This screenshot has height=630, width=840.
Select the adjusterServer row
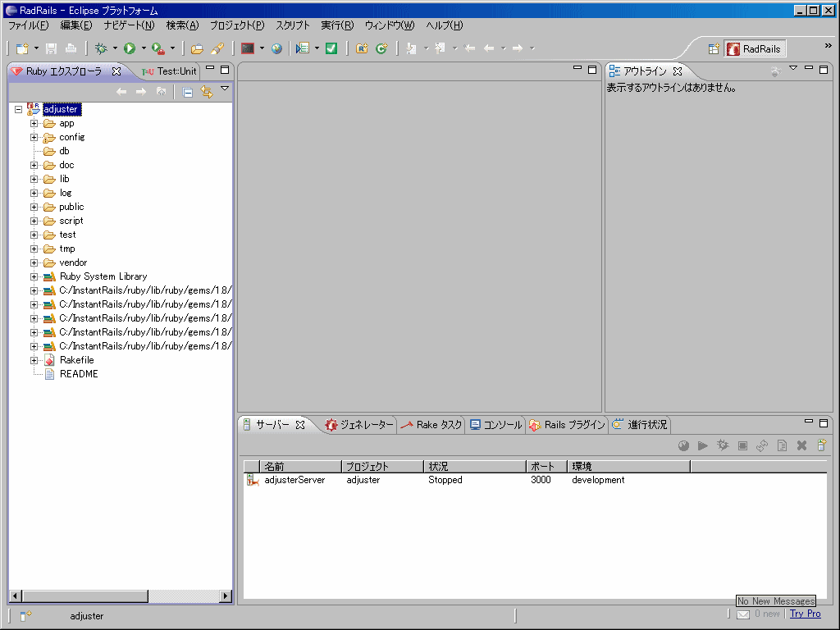click(535, 480)
